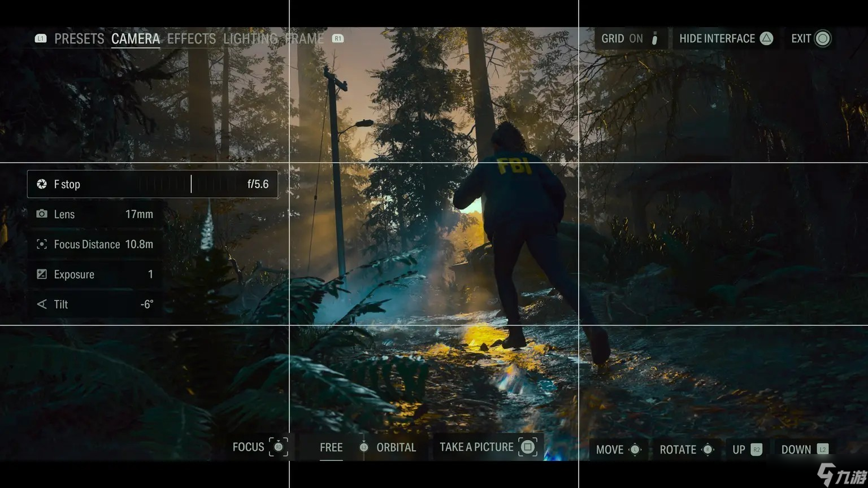Select the Exposure setting row
Screen dimensions: 868x488
pyautogui.click(x=96, y=274)
